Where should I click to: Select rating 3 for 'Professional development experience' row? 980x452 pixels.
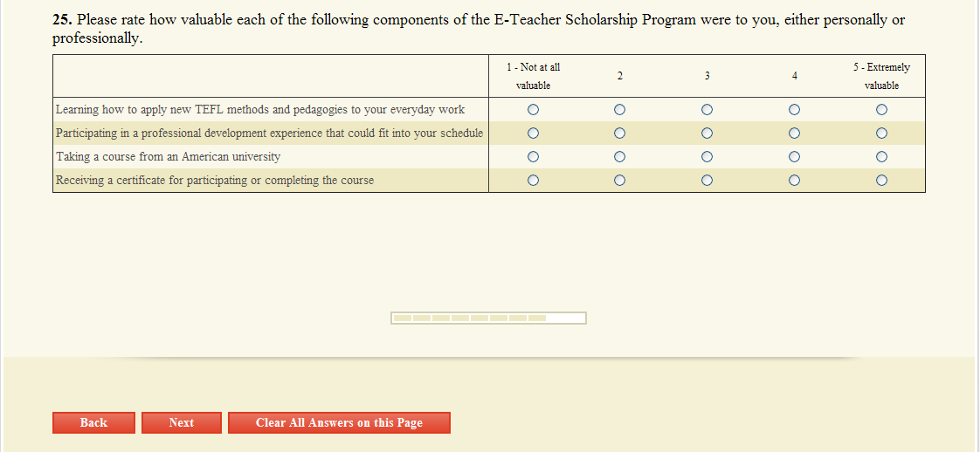tap(707, 134)
